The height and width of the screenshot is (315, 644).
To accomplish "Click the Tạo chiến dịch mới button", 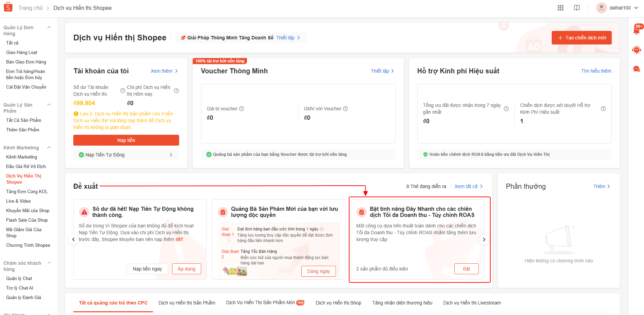I will (x=582, y=38).
